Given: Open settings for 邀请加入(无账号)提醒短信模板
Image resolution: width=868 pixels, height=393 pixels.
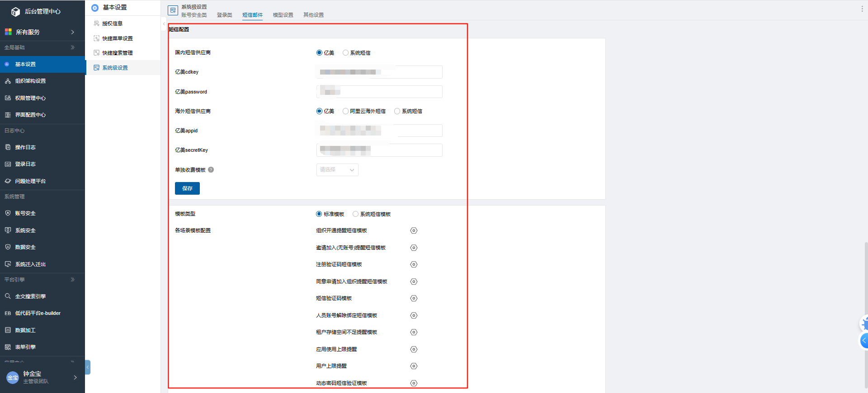Looking at the screenshot, I should tap(414, 248).
